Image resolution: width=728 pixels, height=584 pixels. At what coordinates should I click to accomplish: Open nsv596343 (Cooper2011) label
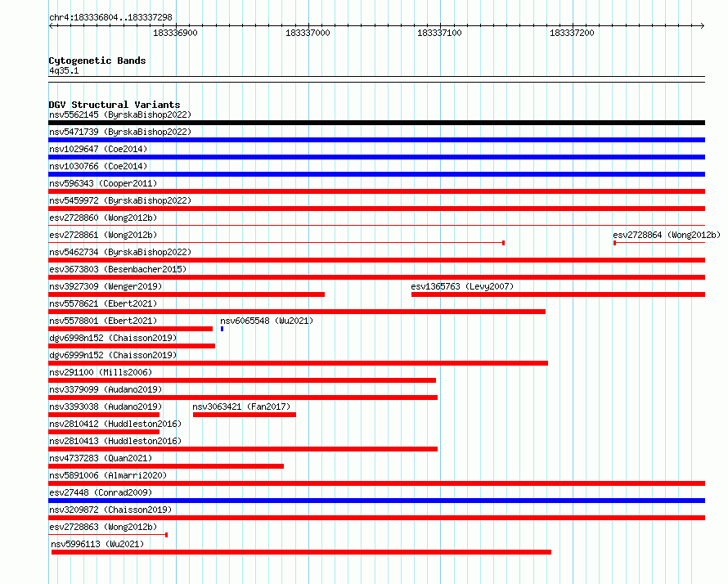point(103,183)
